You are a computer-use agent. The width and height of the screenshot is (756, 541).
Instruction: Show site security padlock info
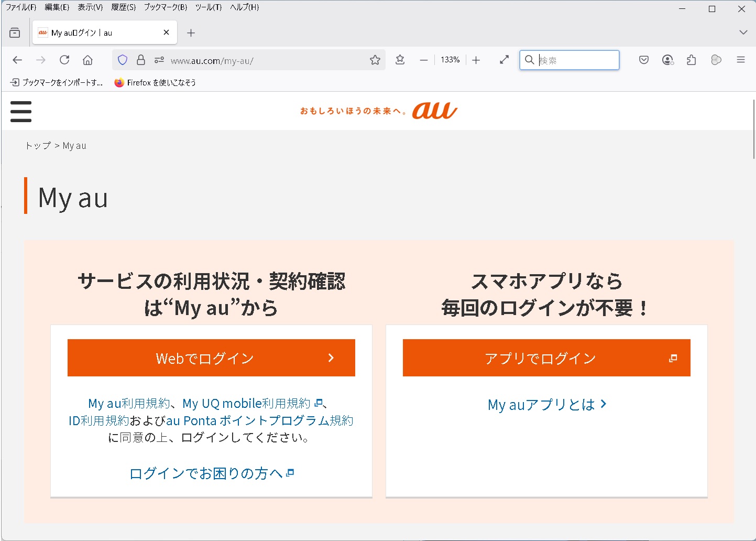[141, 60]
